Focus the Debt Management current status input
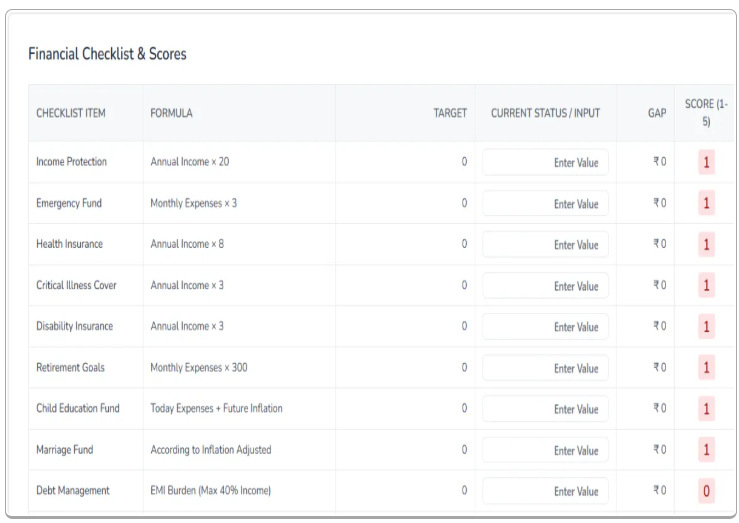The image size is (739, 523). coord(545,491)
